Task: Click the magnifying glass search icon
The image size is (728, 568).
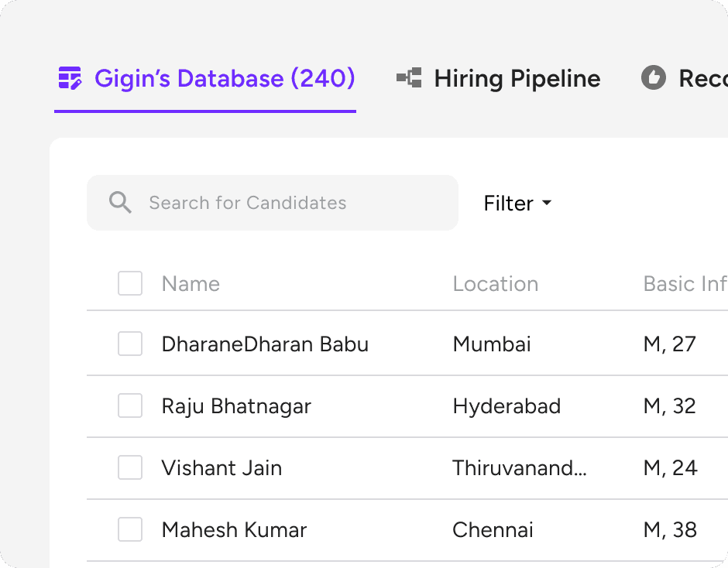Action: (120, 203)
